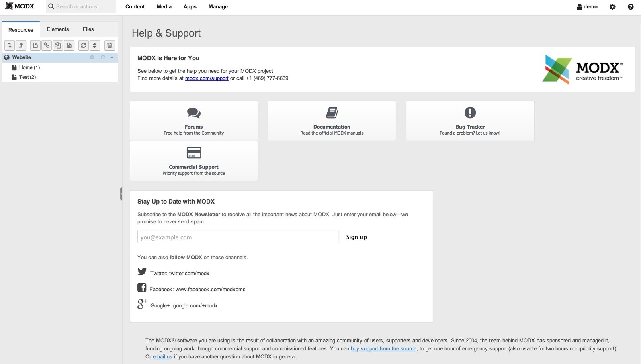Click the newsletter email input field
641x364 pixels.
[238, 237]
